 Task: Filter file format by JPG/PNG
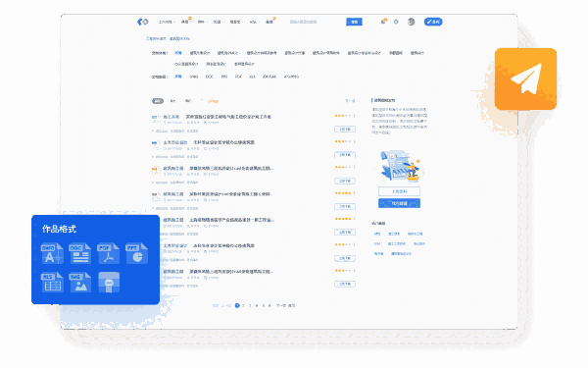click(x=291, y=77)
